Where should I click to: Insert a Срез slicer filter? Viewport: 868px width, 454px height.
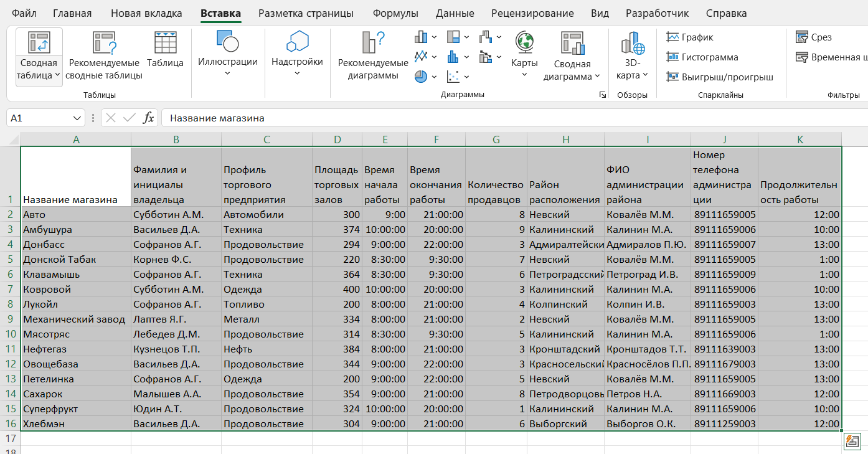click(814, 37)
